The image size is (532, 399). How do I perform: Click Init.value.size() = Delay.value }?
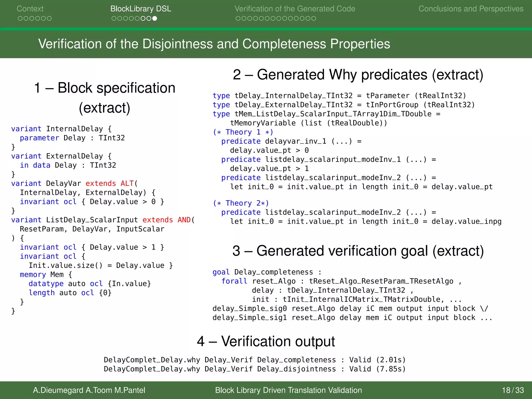click(101, 265)
